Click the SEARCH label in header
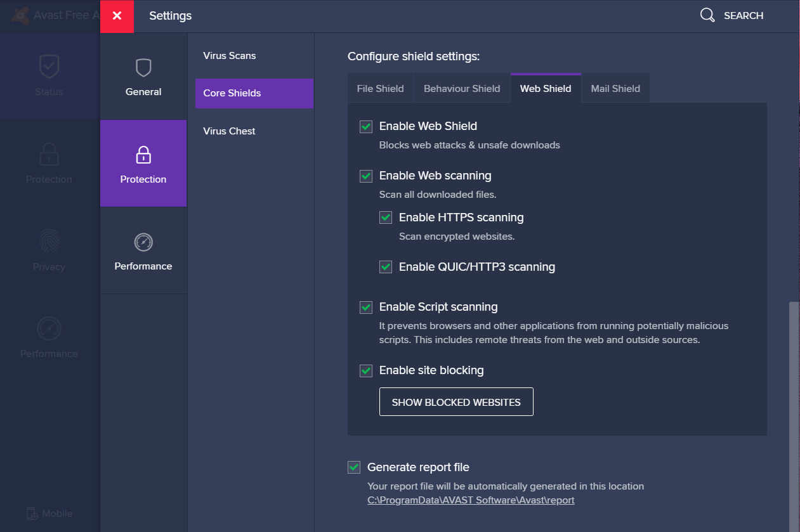This screenshot has width=800, height=532. (744, 16)
